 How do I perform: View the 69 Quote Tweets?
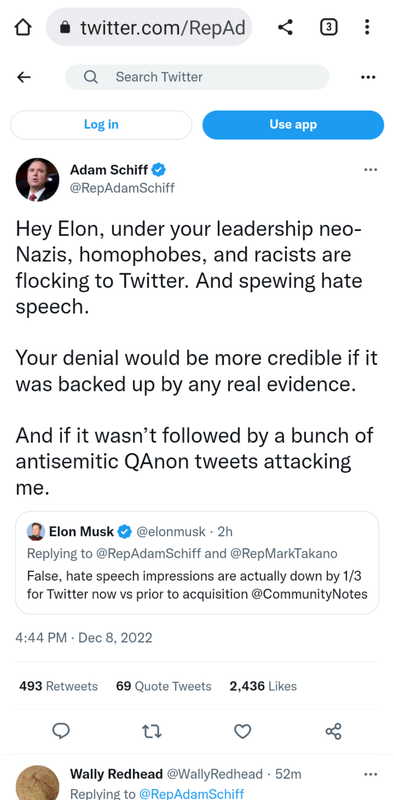click(163, 686)
